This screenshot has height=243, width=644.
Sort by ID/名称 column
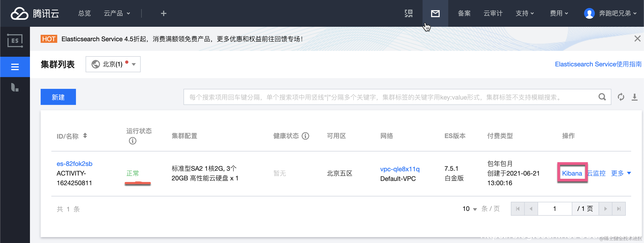point(85,136)
